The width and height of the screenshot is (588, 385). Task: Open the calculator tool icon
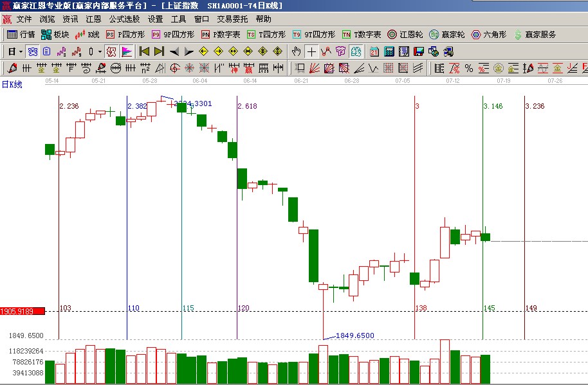[389, 51]
